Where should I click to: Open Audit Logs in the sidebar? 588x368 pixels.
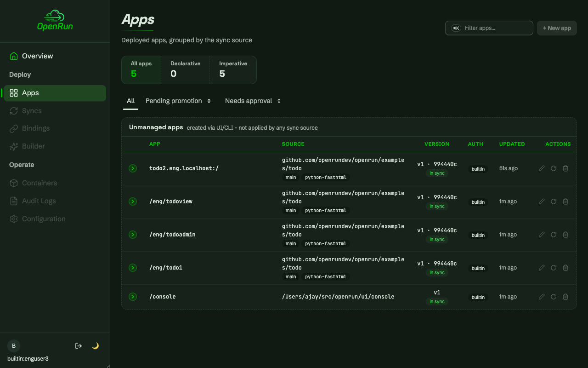[x=55, y=201]
